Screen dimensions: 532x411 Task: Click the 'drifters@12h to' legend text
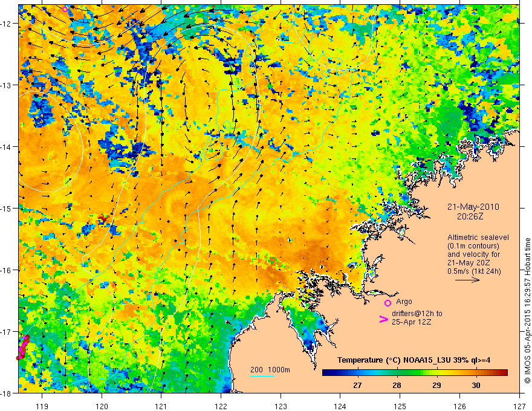pyautogui.click(x=417, y=314)
